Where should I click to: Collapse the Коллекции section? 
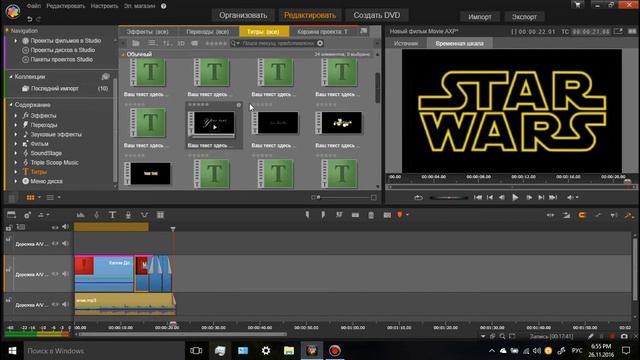[11, 77]
